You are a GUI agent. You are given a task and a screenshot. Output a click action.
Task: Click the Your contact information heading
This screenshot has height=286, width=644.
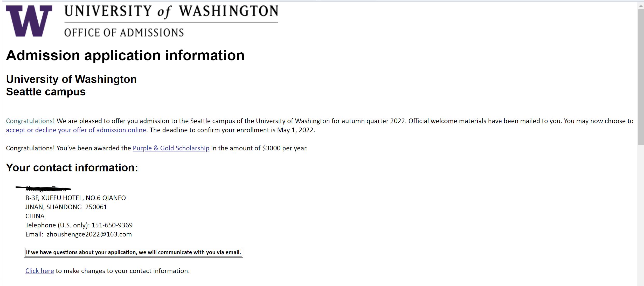72,168
